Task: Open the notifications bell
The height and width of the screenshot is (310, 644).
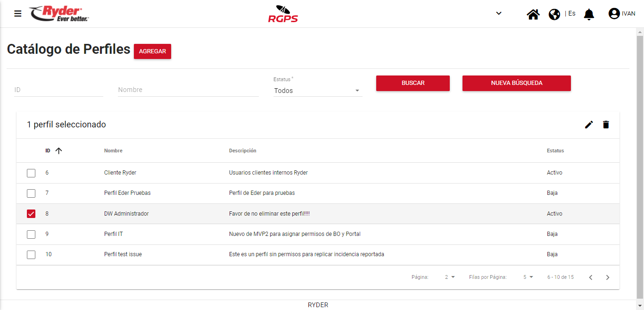Action: (x=589, y=14)
